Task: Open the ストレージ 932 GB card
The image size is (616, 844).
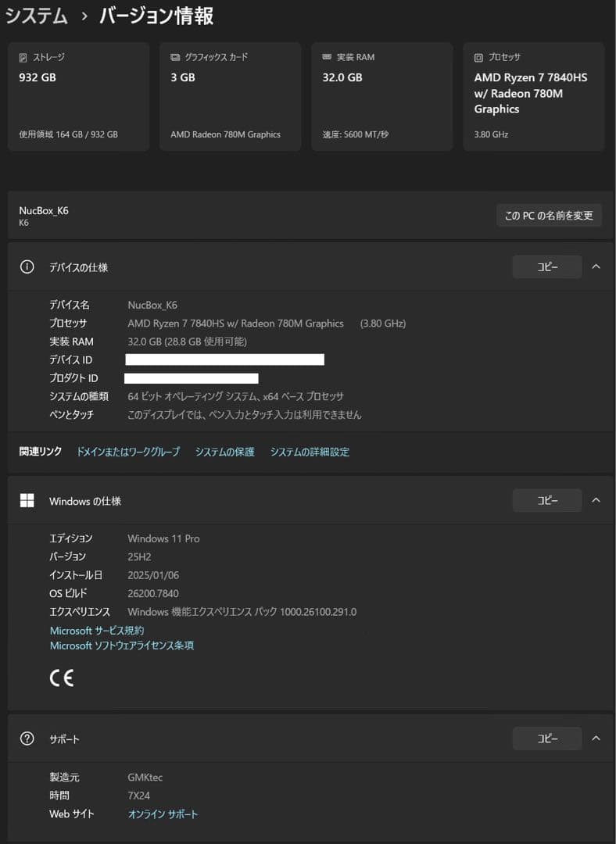Action: coord(79,96)
